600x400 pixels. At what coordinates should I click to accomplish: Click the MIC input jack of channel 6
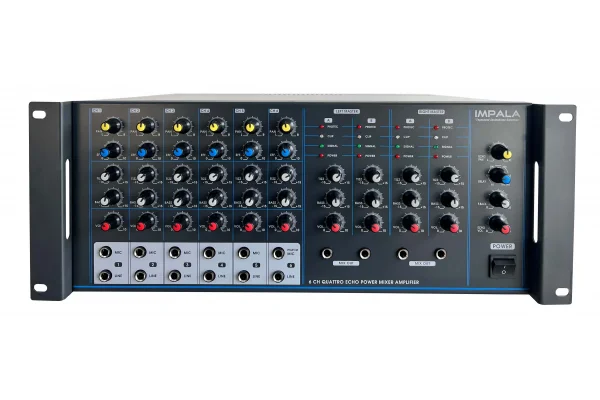point(278,253)
